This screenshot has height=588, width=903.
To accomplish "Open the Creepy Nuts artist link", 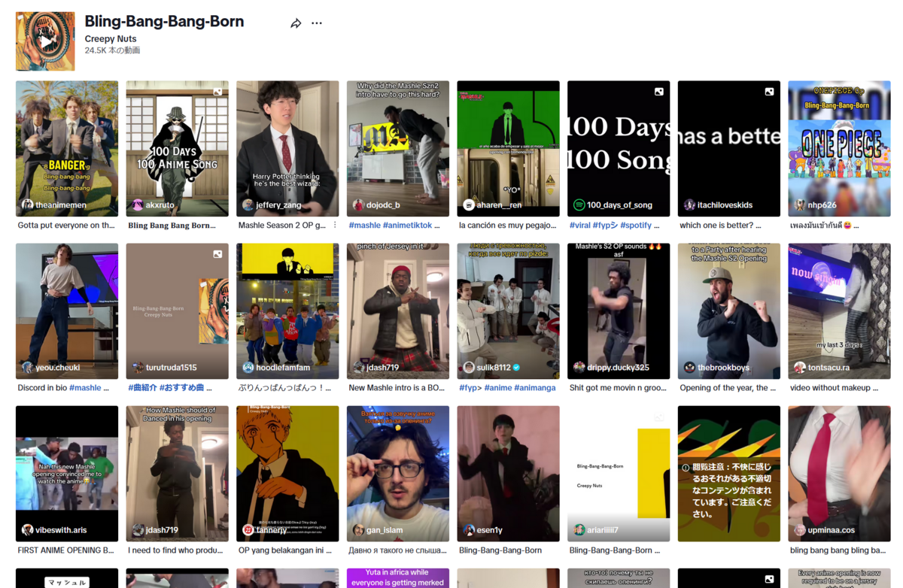I will pyautogui.click(x=111, y=39).
